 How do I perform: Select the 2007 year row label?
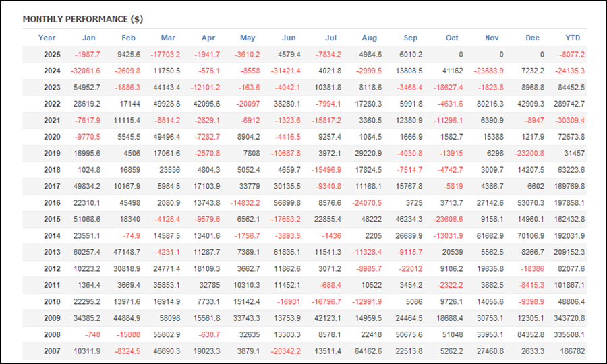pyautogui.click(x=52, y=351)
